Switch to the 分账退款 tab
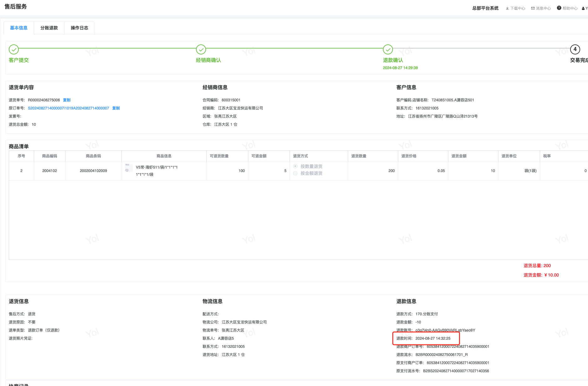588x386 pixels. point(49,28)
